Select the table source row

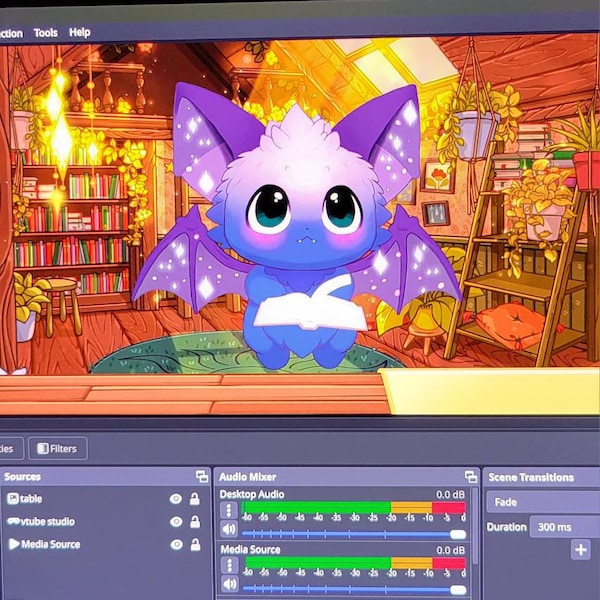pos(105,499)
